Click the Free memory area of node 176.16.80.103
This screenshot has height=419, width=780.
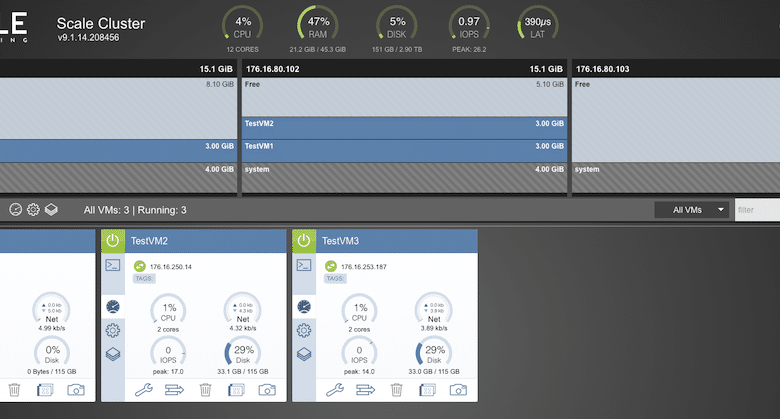[x=676, y=119]
